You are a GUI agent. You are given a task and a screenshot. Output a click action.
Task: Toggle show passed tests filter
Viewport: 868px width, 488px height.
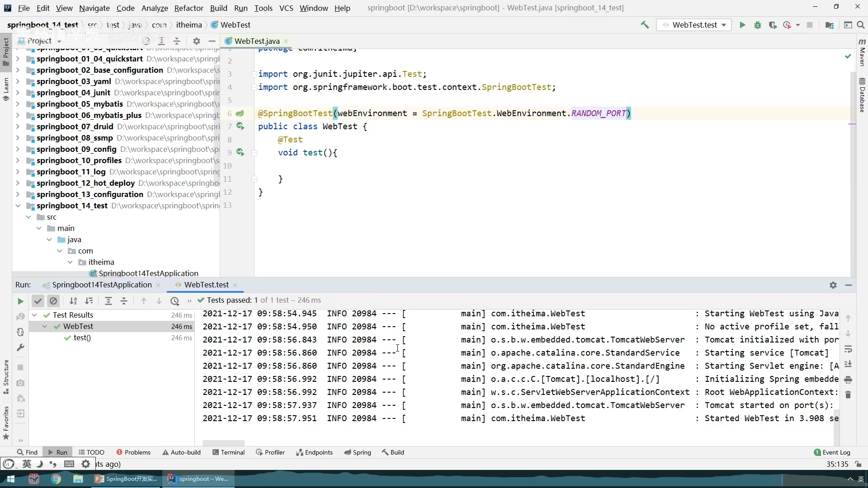pos(38,301)
